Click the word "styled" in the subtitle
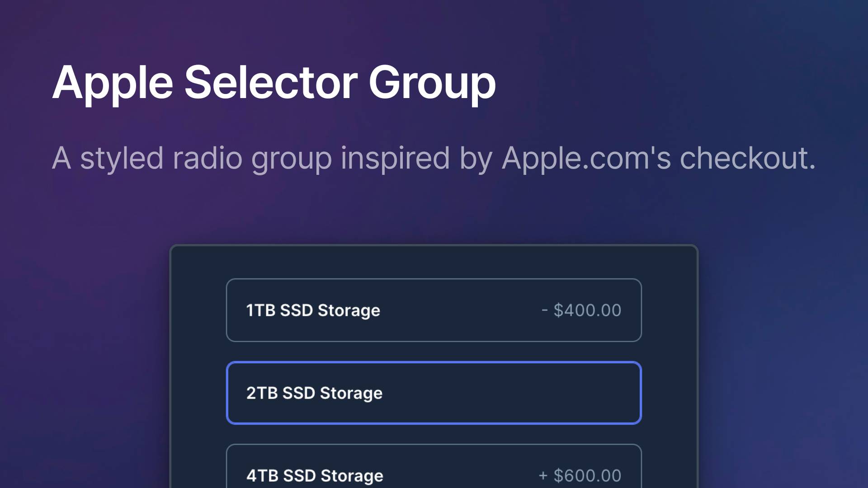 [x=122, y=159]
